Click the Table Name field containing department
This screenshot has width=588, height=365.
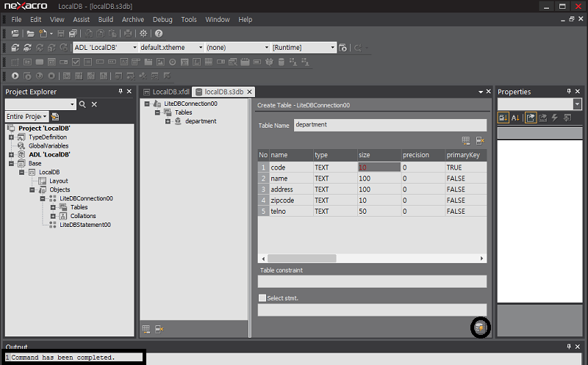pos(390,125)
